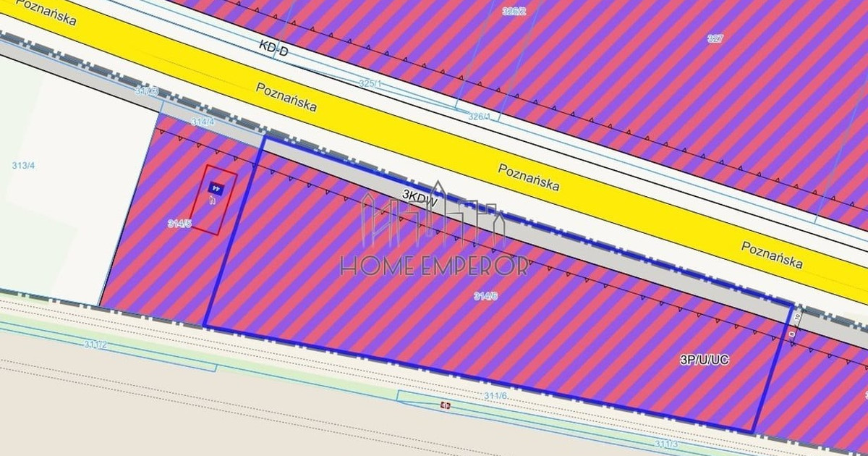Select parcel number 317/3
The width and height of the screenshot is (868, 456).
click(147, 91)
